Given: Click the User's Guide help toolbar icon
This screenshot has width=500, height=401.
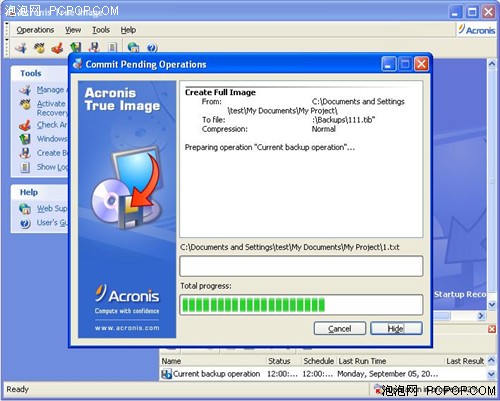Looking at the screenshot, I should 152,48.
